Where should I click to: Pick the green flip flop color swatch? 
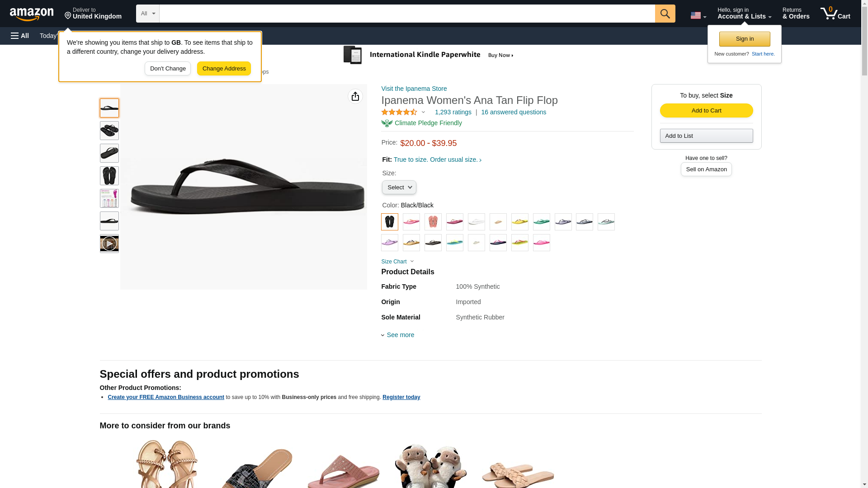tap(542, 222)
